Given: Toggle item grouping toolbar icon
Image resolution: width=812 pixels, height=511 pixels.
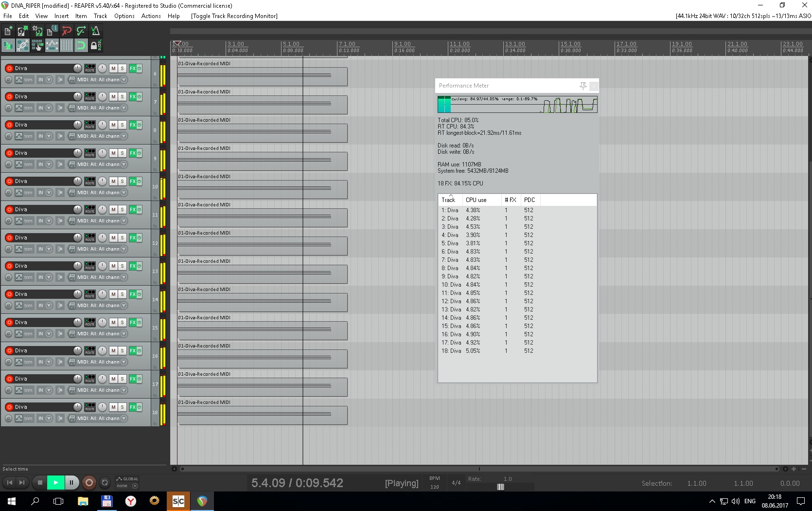Looking at the screenshot, I should pos(22,46).
